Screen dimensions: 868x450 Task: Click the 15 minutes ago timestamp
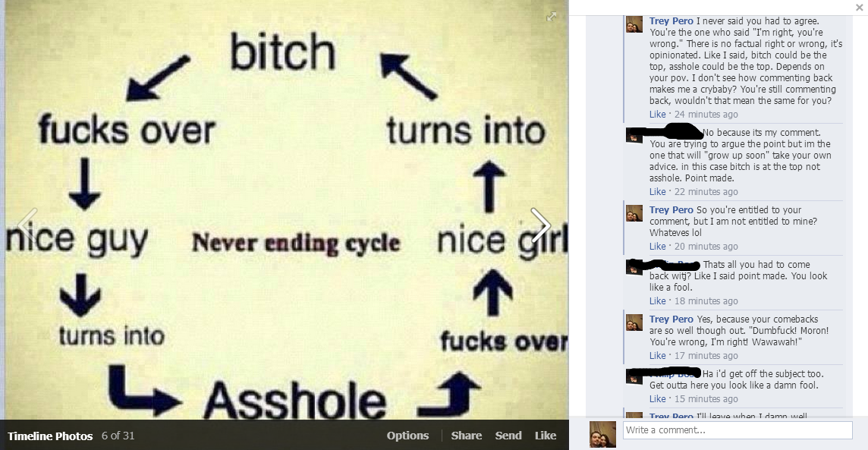706,398
